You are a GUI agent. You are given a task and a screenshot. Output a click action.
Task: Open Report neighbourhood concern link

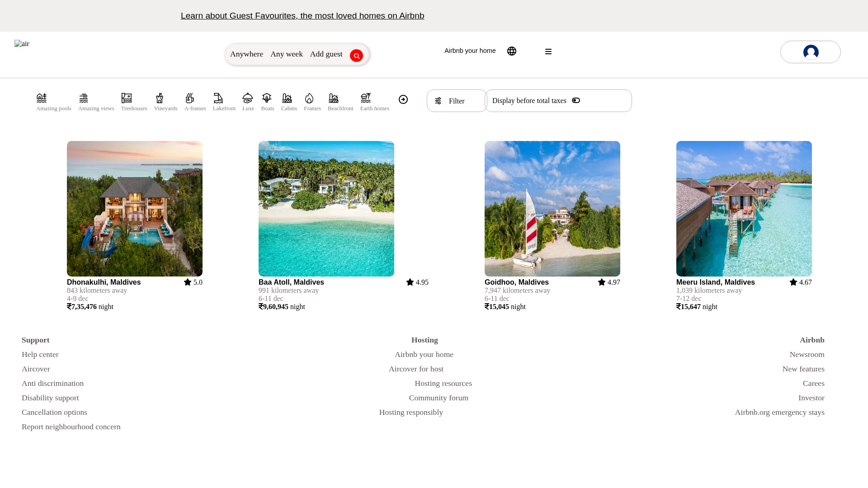tap(71, 427)
